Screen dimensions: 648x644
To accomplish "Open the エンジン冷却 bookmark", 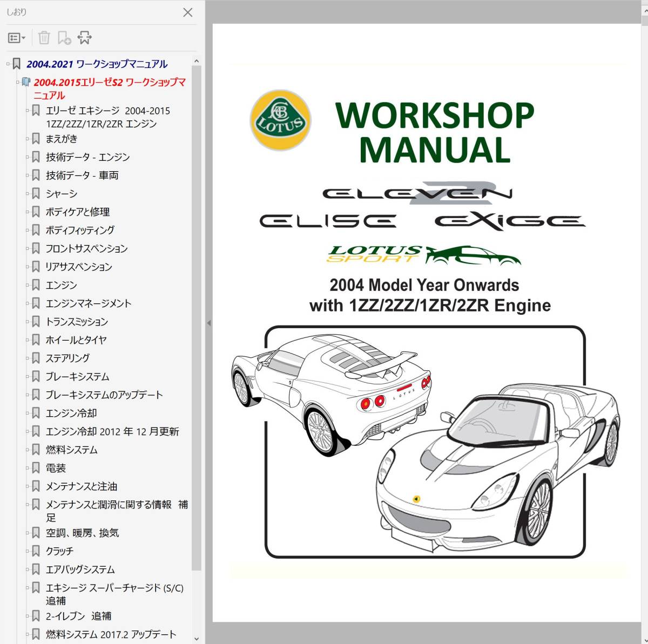I will 71,413.
